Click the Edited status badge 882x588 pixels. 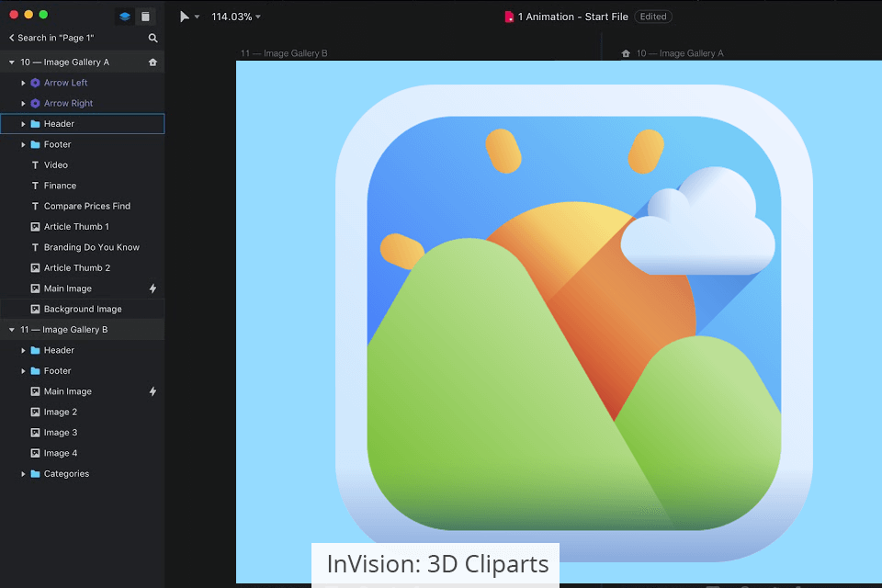[x=652, y=17]
